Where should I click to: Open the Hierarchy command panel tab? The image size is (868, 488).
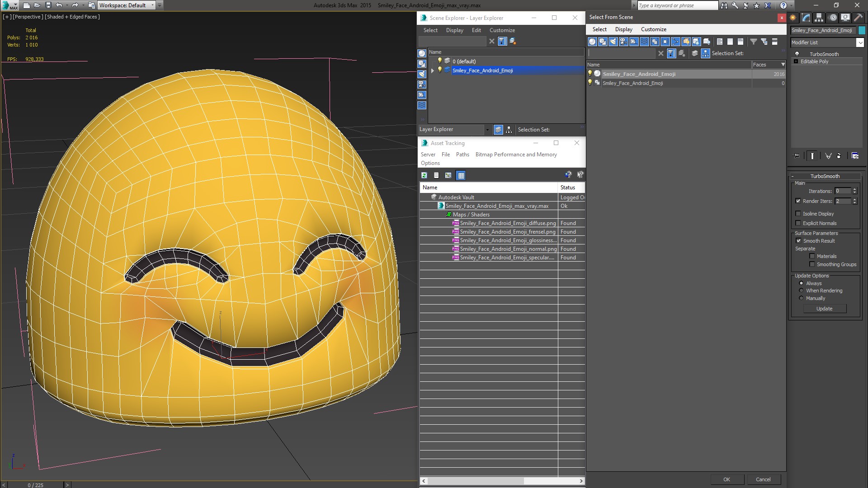point(819,18)
